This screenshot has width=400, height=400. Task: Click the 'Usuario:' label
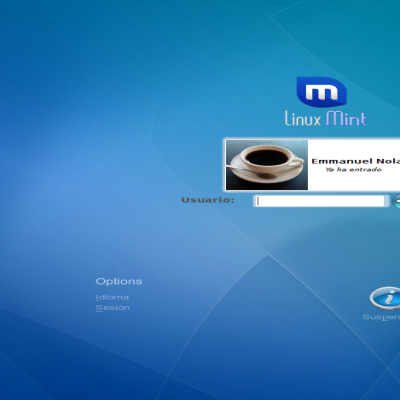tap(208, 200)
